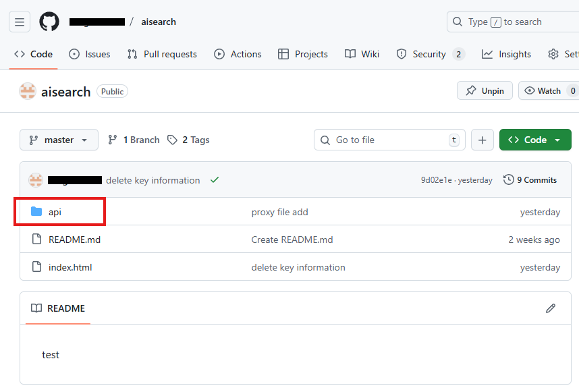Open commit hash 9d02e1e
Image resolution: width=579 pixels, height=392 pixels.
436,180
